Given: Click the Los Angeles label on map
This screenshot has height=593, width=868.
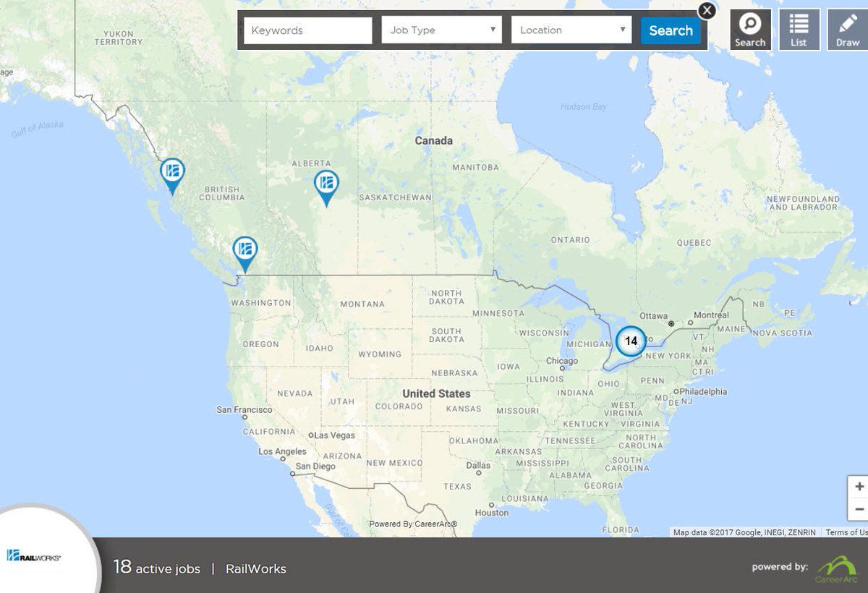Looking at the screenshot, I should coord(283,451).
